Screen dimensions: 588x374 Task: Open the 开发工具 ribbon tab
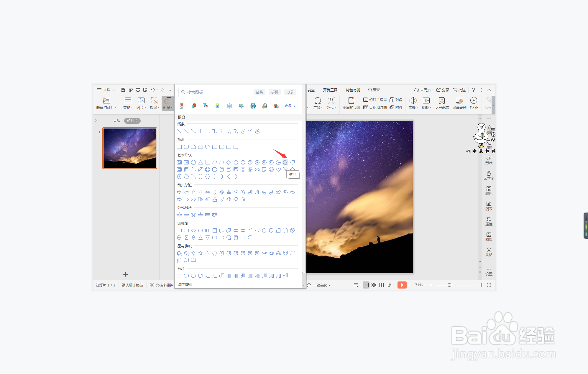click(x=330, y=90)
